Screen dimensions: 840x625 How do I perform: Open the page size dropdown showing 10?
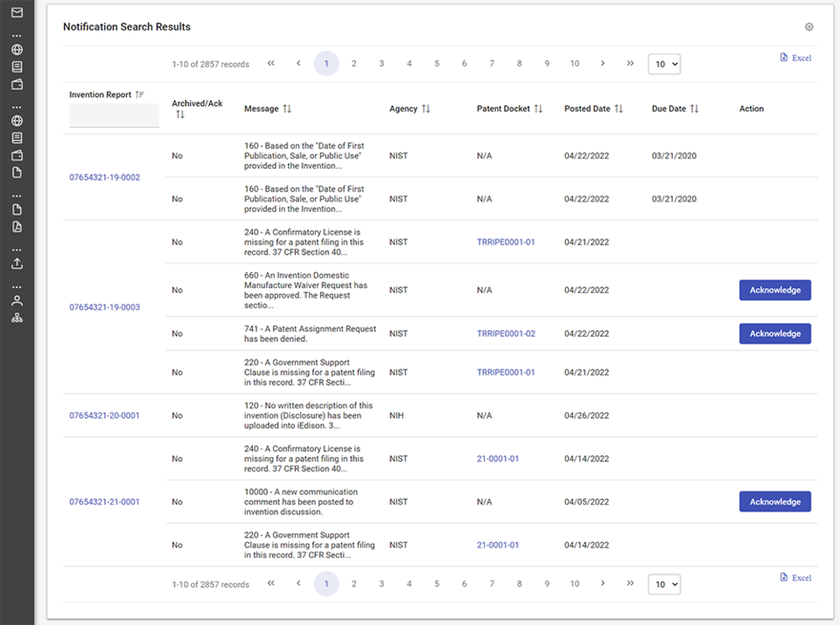(663, 63)
